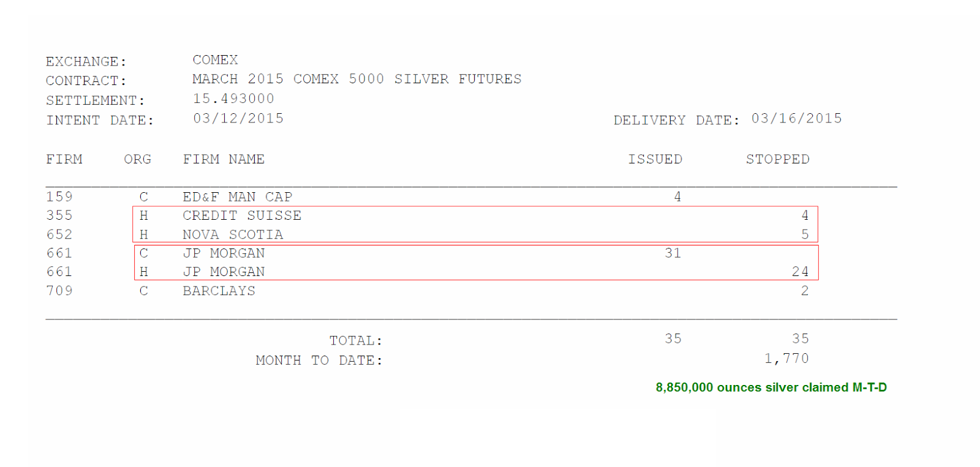Select the TOTAL: label

tap(355, 340)
